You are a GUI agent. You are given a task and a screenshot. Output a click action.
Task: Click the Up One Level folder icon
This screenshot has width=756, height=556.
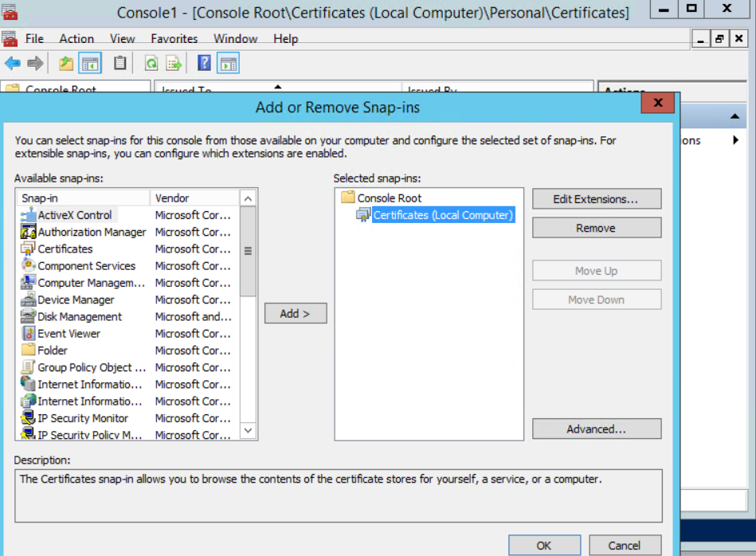(66, 64)
